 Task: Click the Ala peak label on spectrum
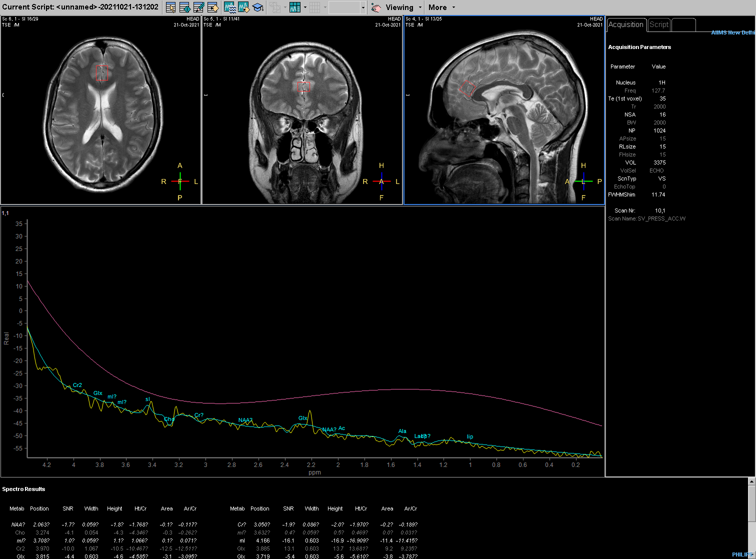[x=402, y=431]
